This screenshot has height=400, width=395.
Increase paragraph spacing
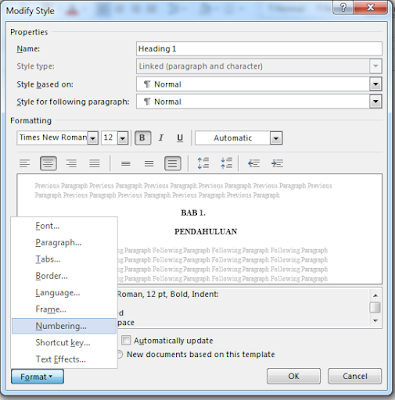(203, 163)
